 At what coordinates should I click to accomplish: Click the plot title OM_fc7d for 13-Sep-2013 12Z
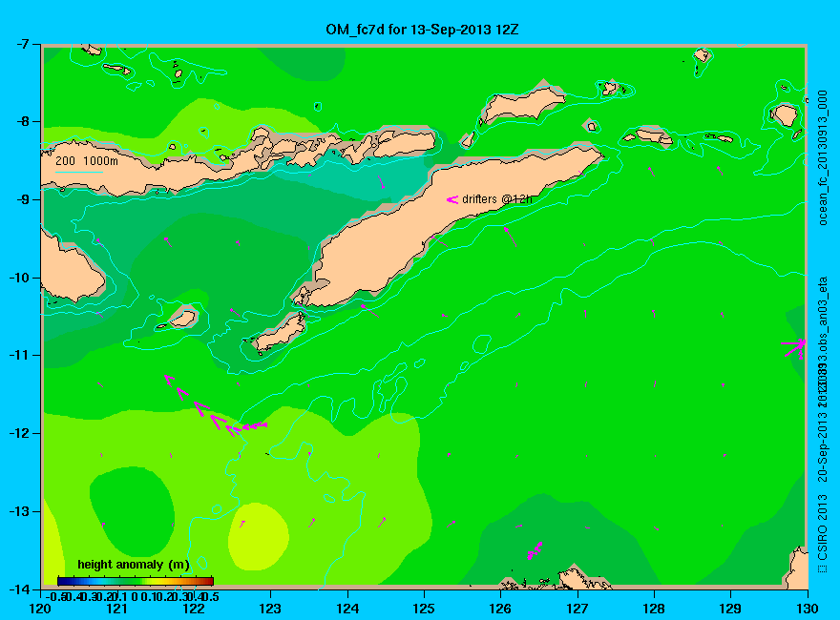point(422,30)
